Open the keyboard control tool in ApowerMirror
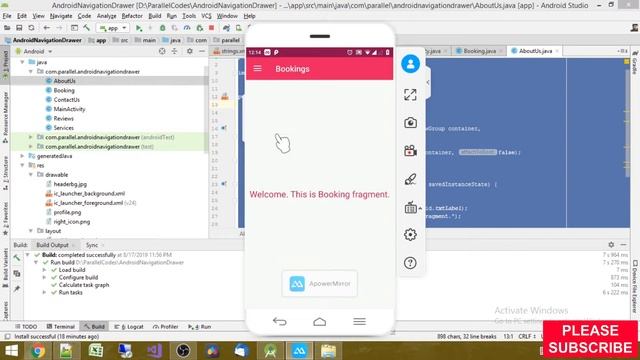The image size is (640, 360). pyautogui.click(x=411, y=207)
